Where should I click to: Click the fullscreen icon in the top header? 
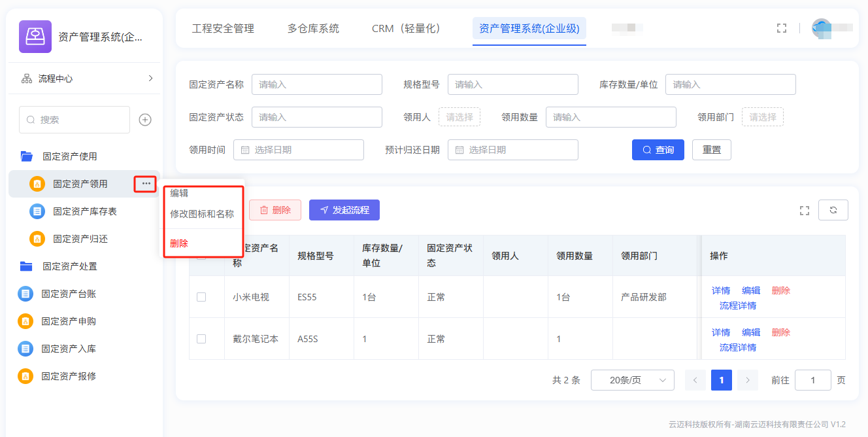pyautogui.click(x=781, y=28)
